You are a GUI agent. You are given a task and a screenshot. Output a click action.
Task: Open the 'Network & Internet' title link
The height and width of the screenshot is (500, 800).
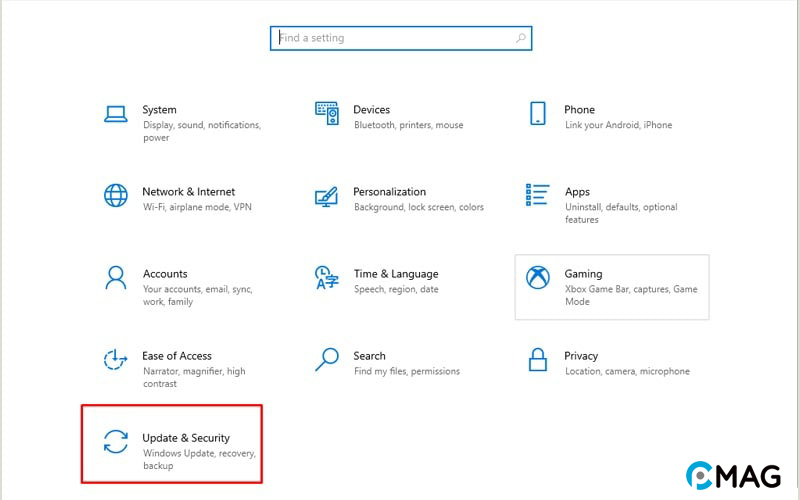[188, 192]
